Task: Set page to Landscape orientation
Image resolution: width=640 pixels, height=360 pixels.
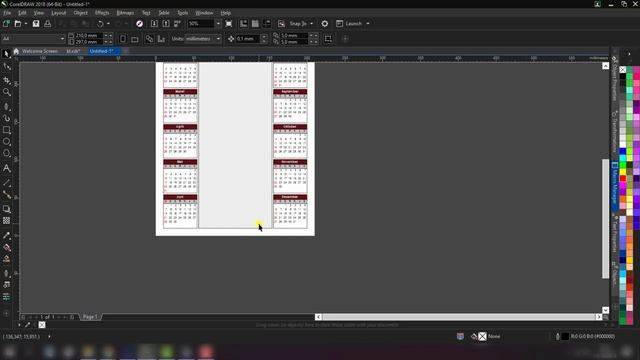Action: [135, 39]
